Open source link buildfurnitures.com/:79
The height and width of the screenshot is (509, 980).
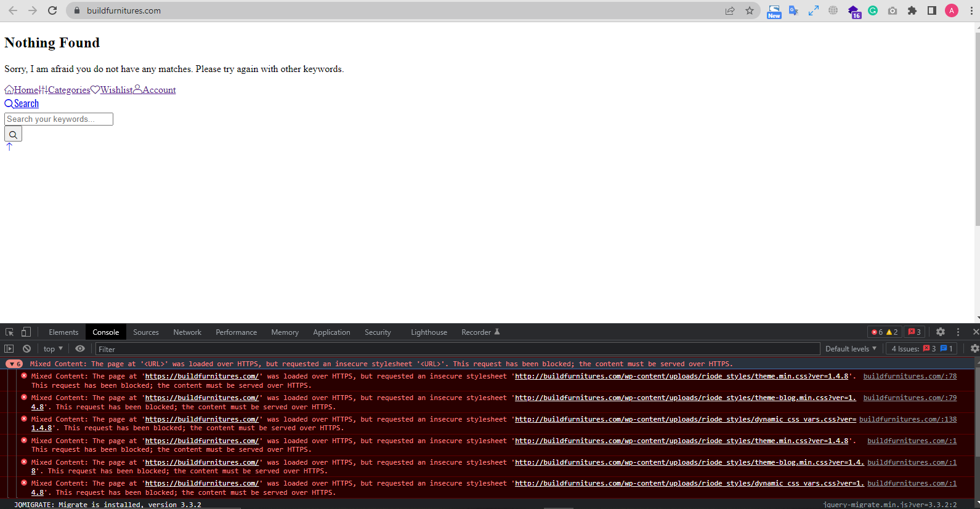pos(910,398)
